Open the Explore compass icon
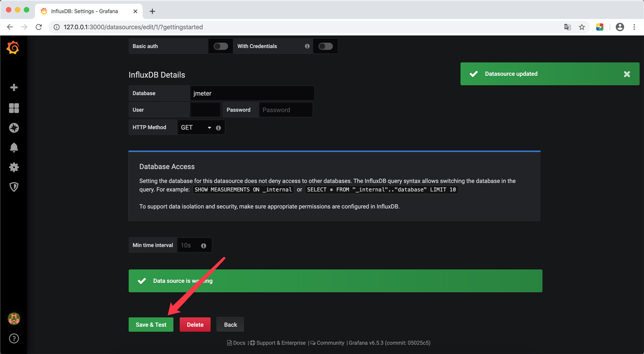Image resolution: width=644 pixels, height=354 pixels. click(14, 128)
